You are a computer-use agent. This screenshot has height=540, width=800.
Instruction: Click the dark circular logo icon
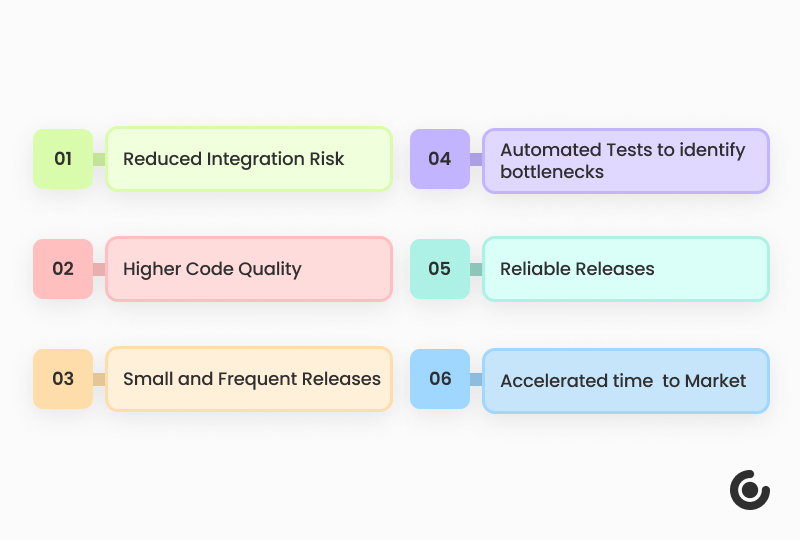tap(749, 489)
